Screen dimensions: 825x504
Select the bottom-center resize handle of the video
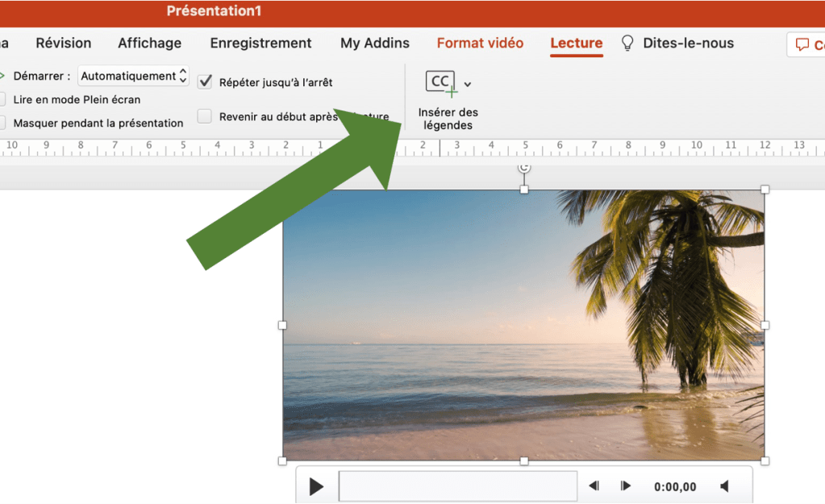(524, 460)
